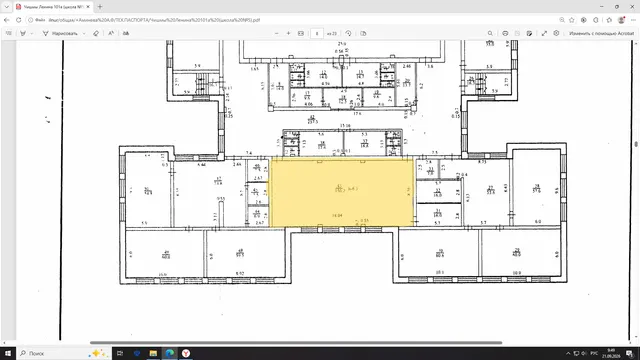Expand the Draw tool options arrow
Screen dimensions: 640x360
[x=84, y=33]
